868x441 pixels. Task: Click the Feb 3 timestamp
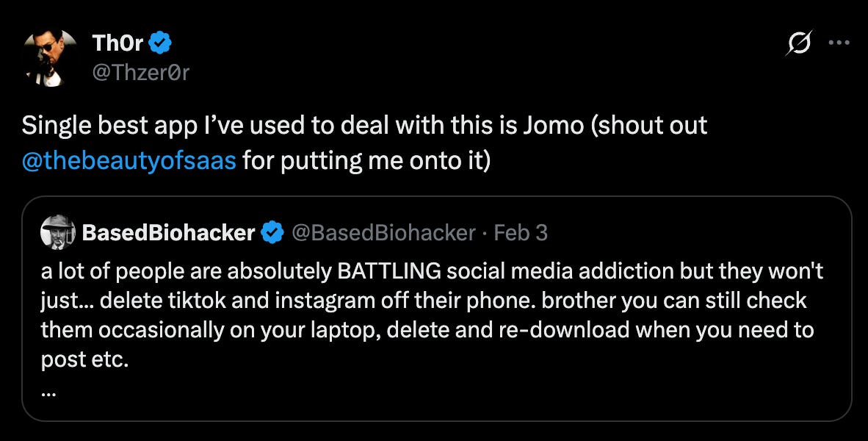[521, 233]
